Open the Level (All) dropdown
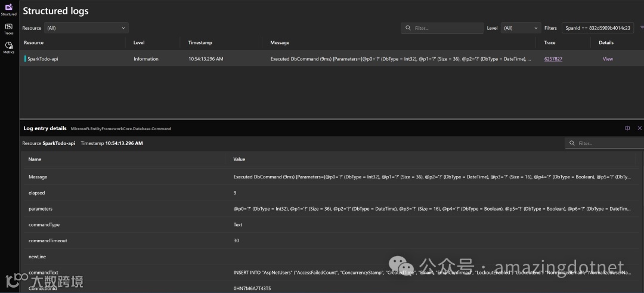 coord(521,28)
